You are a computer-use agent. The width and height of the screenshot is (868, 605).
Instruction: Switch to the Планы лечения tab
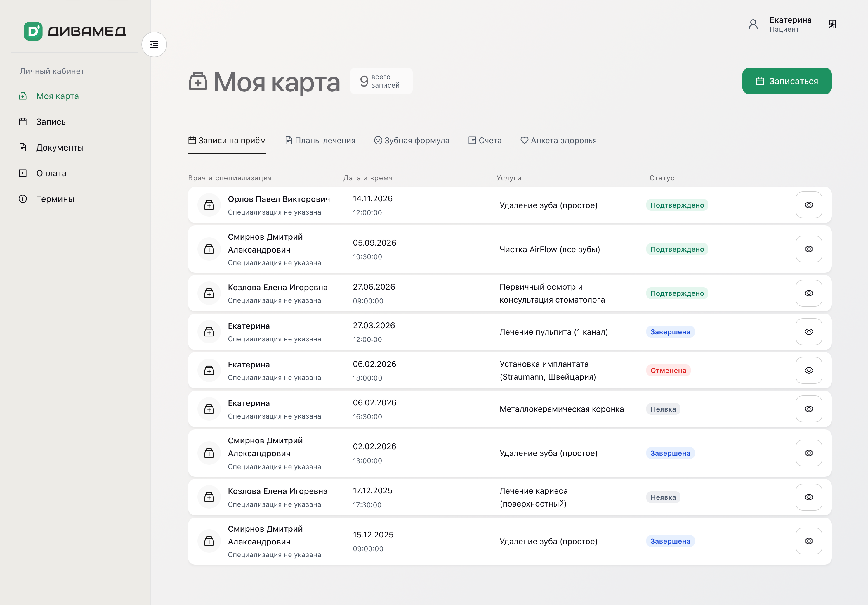pos(320,141)
